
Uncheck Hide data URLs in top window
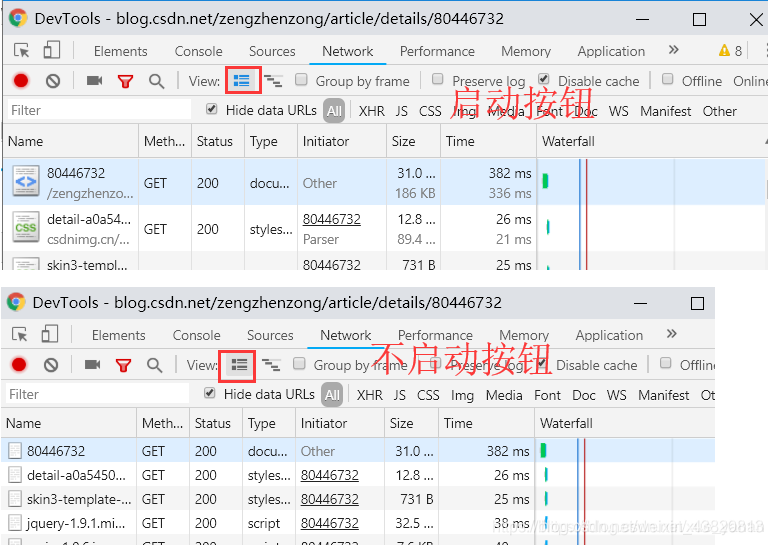click(x=211, y=109)
